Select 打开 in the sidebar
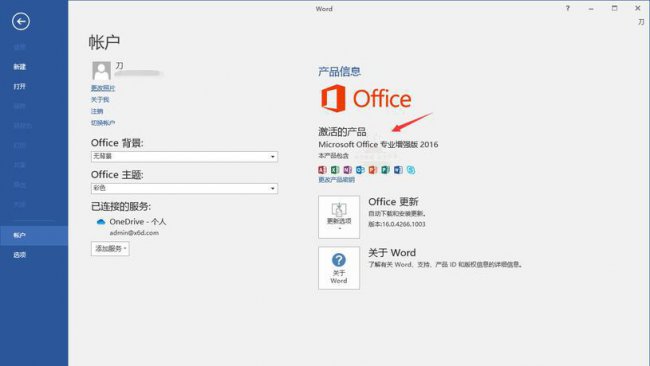650x366 pixels. [x=19, y=86]
